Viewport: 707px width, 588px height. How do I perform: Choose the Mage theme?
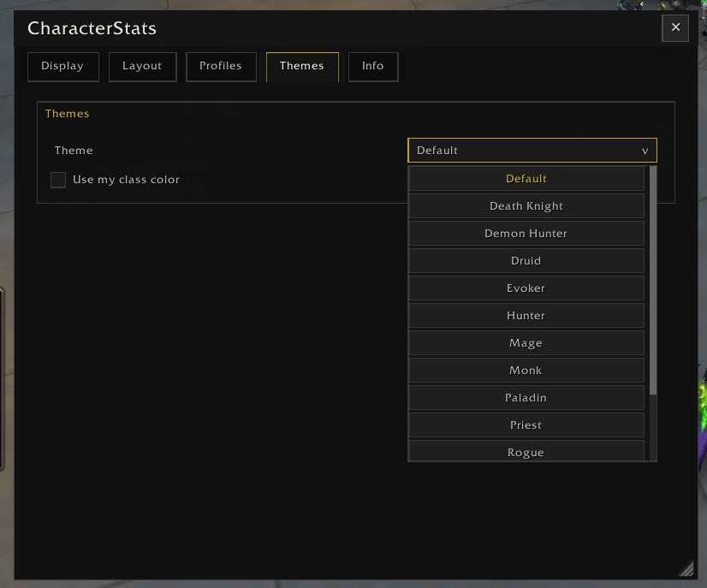coord(526,343)
